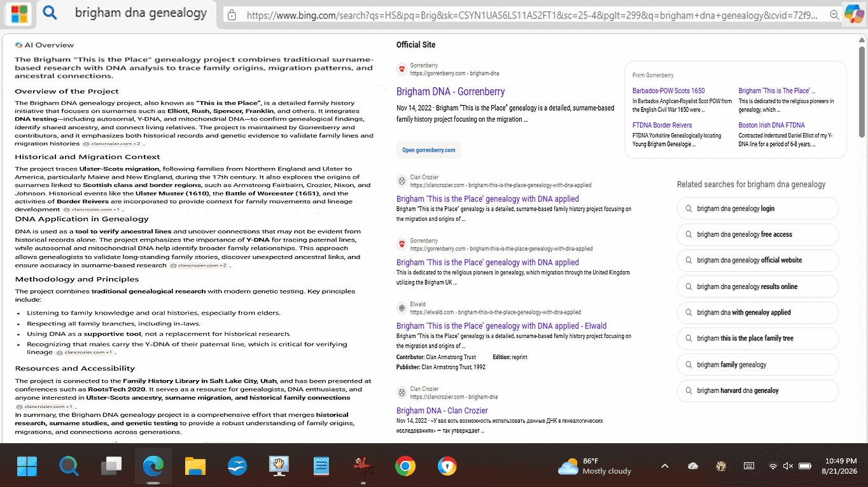Select related search 'brigham dna with genealoy applied'

click(758, 313)
